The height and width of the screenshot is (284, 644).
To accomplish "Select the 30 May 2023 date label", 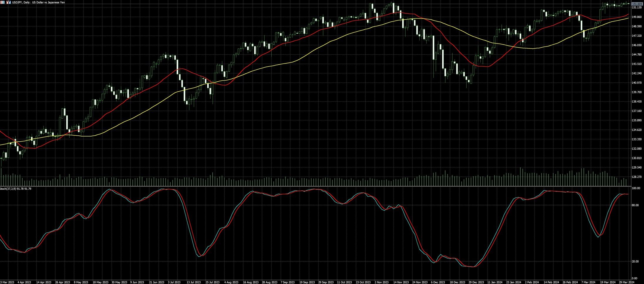I will click(119, 282).
